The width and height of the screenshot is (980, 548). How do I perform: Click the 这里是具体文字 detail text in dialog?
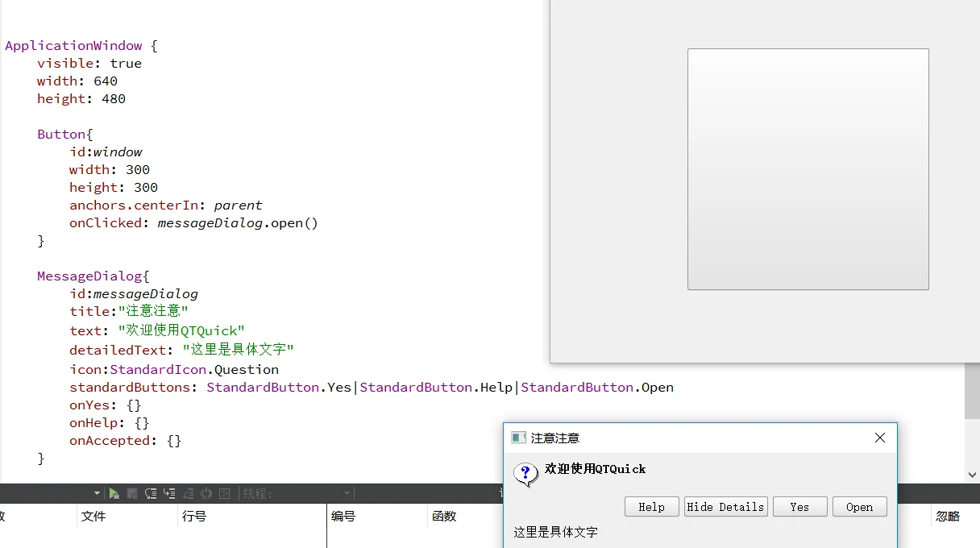click(x=556, y=532)
